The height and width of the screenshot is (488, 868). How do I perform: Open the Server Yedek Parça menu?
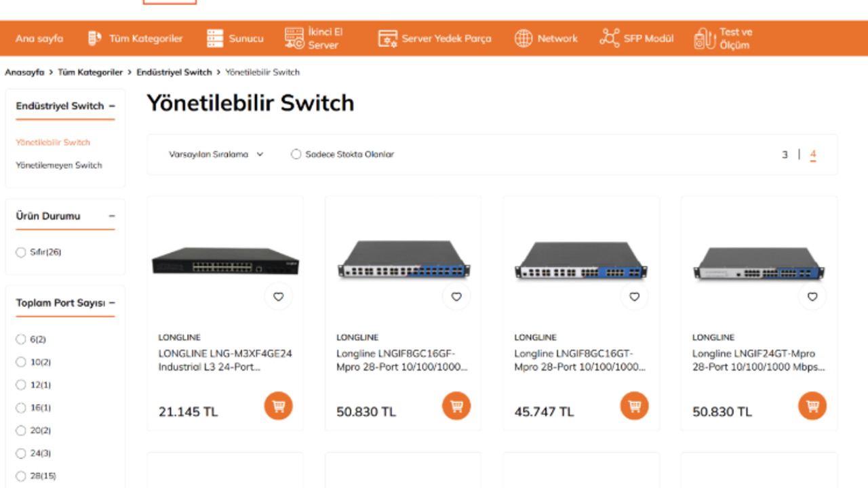click(435, 39)
